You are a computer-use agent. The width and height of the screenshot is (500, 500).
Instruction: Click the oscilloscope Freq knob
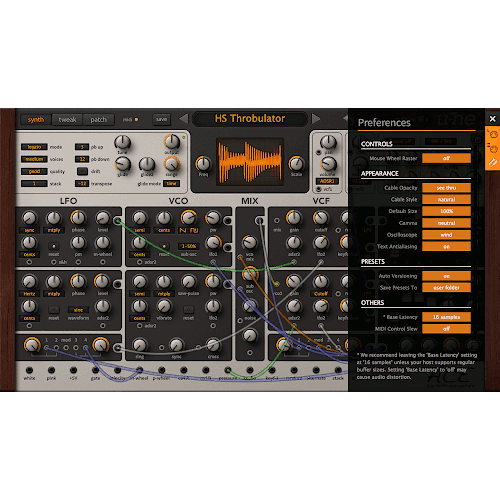point(203,164)
